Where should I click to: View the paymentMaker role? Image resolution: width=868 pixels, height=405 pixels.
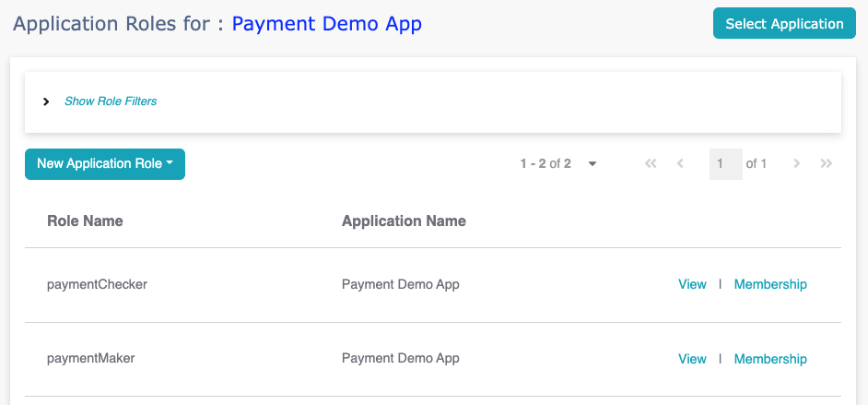(x=692, y=359)
